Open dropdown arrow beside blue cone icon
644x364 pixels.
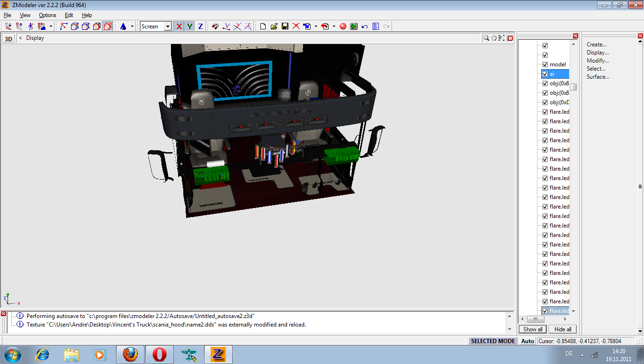point(132,27)
